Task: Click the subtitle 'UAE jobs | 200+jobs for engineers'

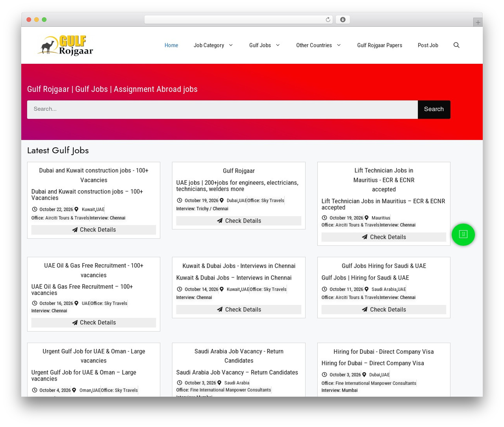Action: 237,186
